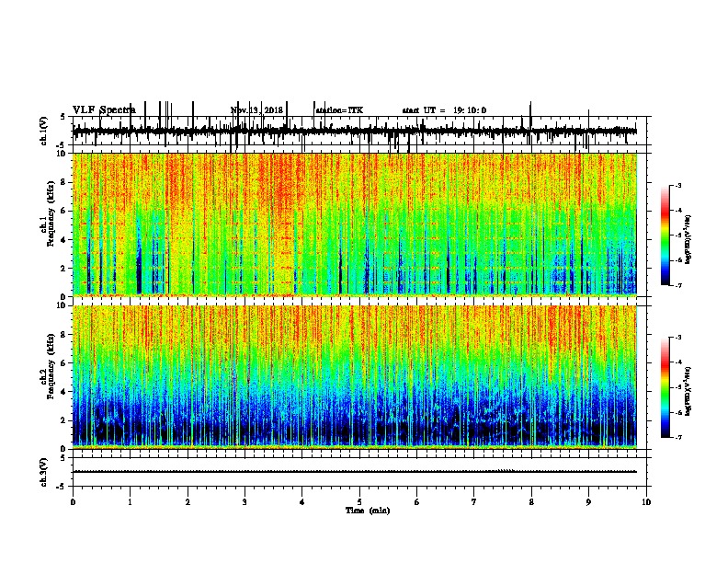Click ch.2 frequency axis tick "4"
The height and width of the screenshot is (563, 728).
coord(64,392)
